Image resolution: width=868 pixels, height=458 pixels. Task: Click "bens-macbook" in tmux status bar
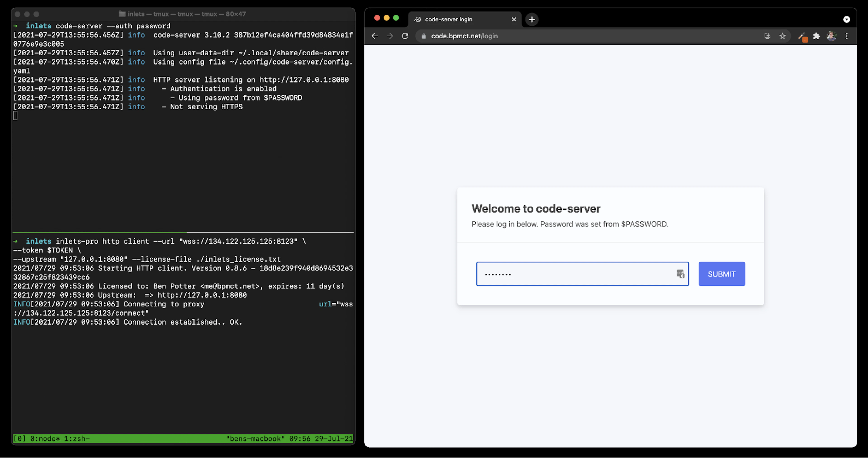255,439
